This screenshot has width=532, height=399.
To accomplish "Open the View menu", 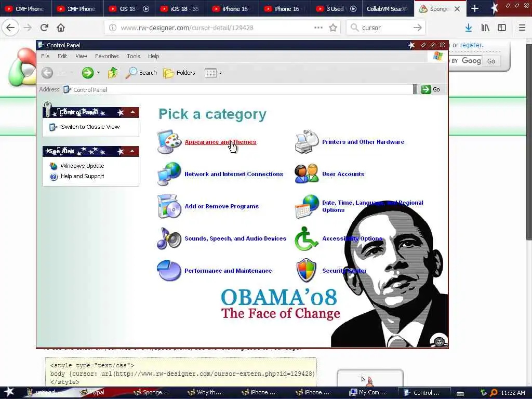I will (x=81, y=56).
